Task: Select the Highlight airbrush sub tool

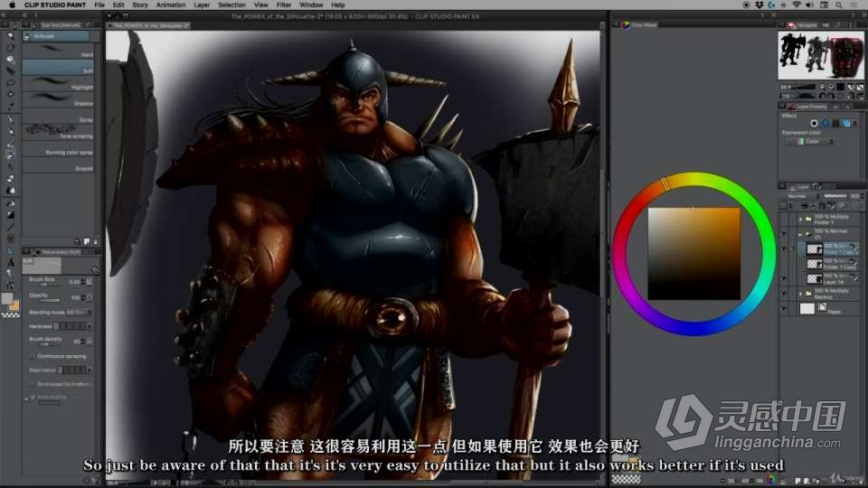Action: (x=58, y=84)
